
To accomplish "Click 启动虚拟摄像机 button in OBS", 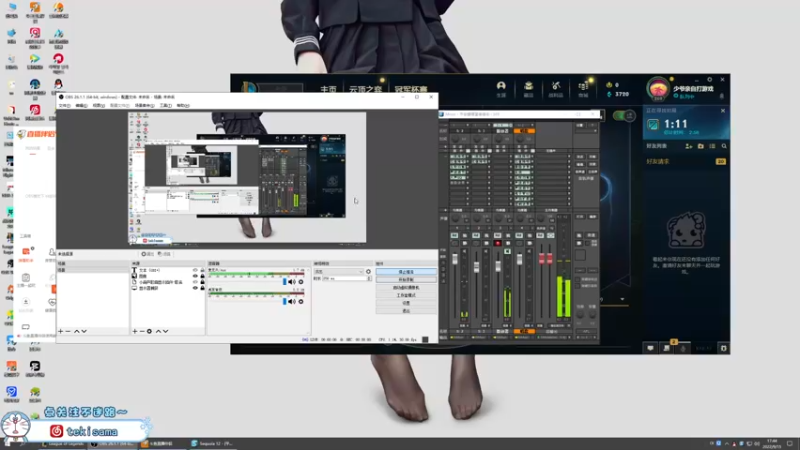I will (406, 287).
